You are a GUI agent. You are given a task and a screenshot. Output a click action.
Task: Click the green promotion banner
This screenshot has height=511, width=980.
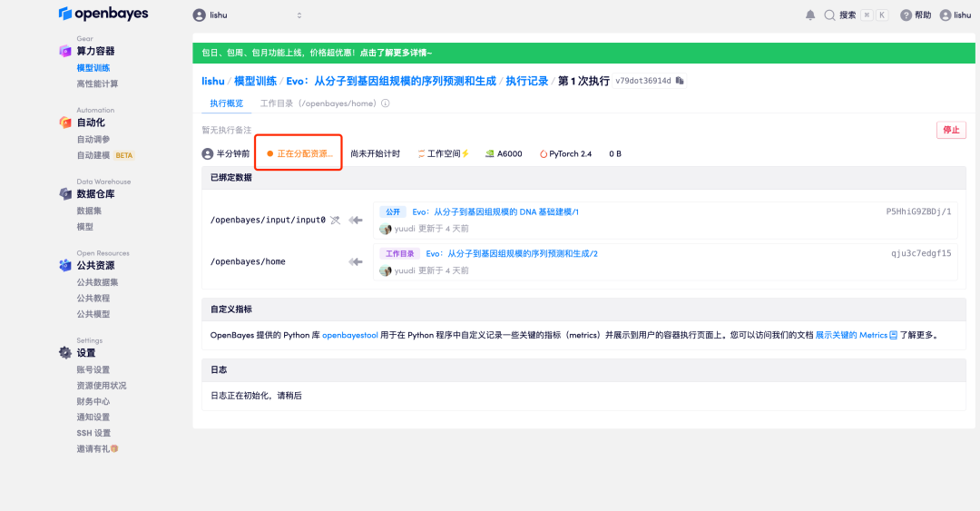click(582, 53)
